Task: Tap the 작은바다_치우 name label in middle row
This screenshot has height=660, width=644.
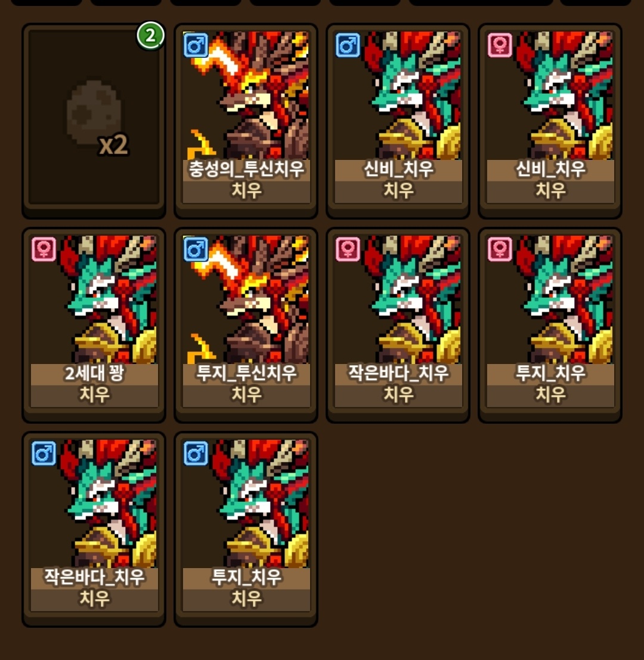Action: click(398, 374)
